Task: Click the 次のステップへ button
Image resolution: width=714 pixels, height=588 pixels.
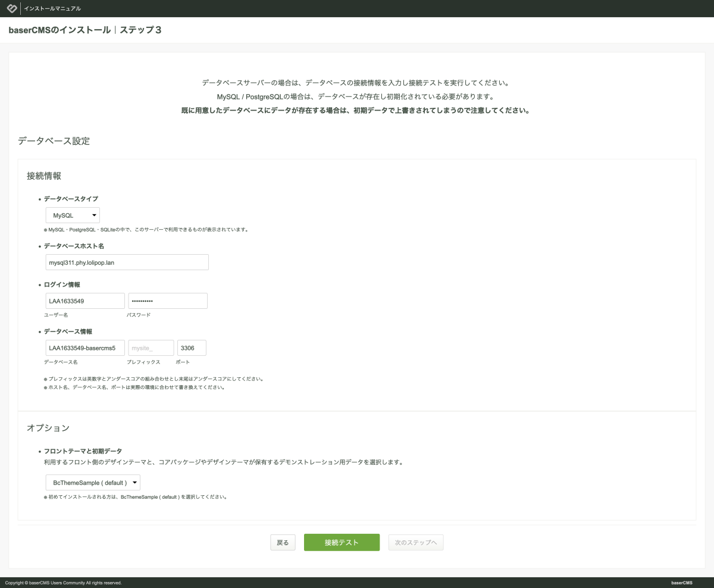Action: coord(415,543)
